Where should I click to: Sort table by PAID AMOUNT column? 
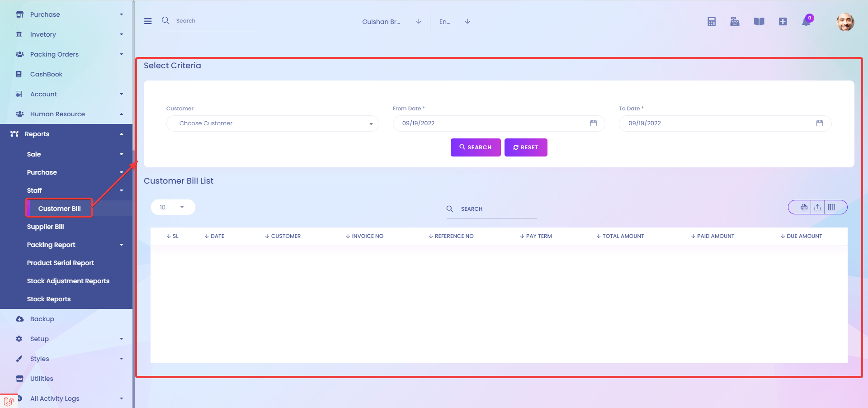click(x=712, y=236)
